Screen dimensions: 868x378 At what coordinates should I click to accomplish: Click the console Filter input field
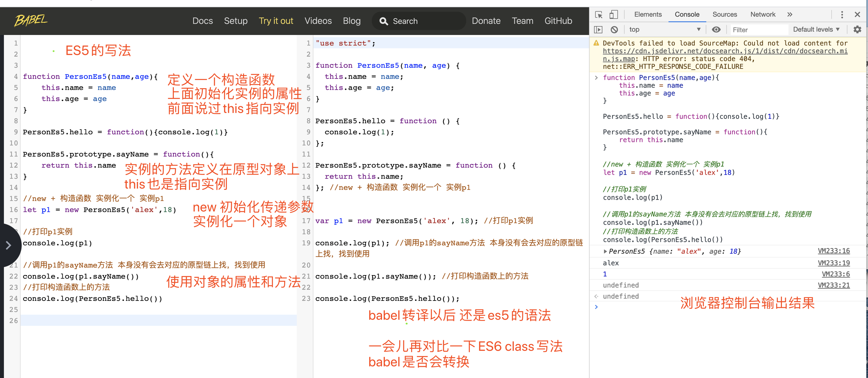click(x=758, y=30)
